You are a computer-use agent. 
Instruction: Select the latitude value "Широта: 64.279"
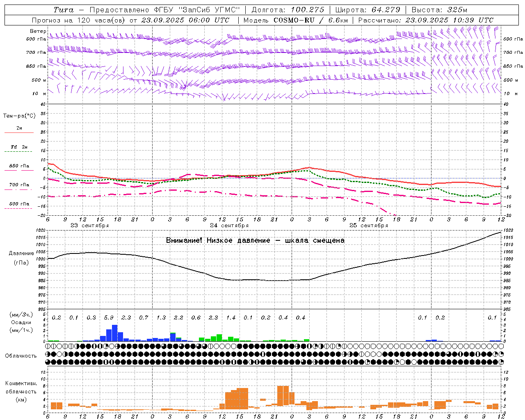[367, 10]
